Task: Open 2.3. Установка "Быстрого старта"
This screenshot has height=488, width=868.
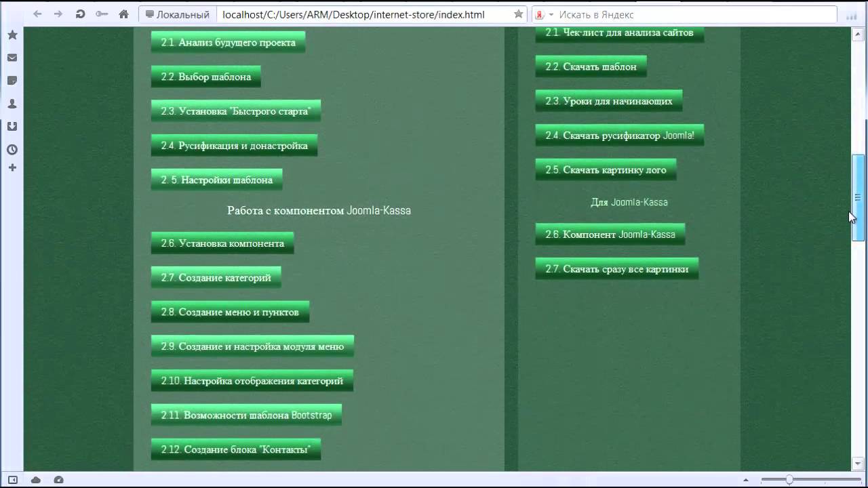Action: 235,111
